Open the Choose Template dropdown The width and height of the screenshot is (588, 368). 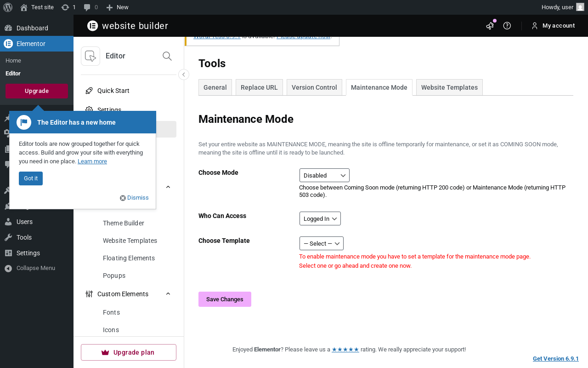tap(321, 243)
